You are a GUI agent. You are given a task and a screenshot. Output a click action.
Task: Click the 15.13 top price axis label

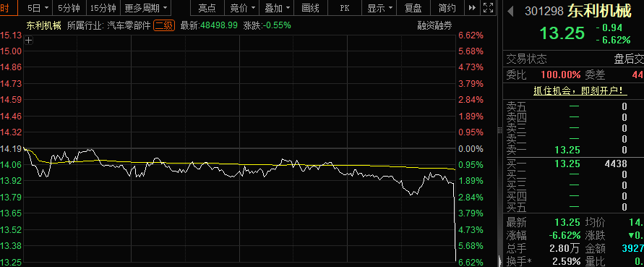(x=11, y=35)
